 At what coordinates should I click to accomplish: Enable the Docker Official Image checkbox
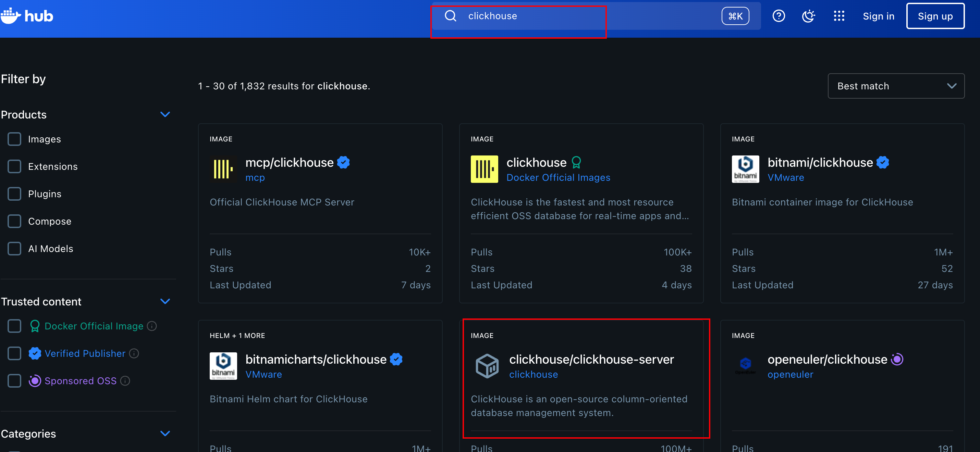14,326
